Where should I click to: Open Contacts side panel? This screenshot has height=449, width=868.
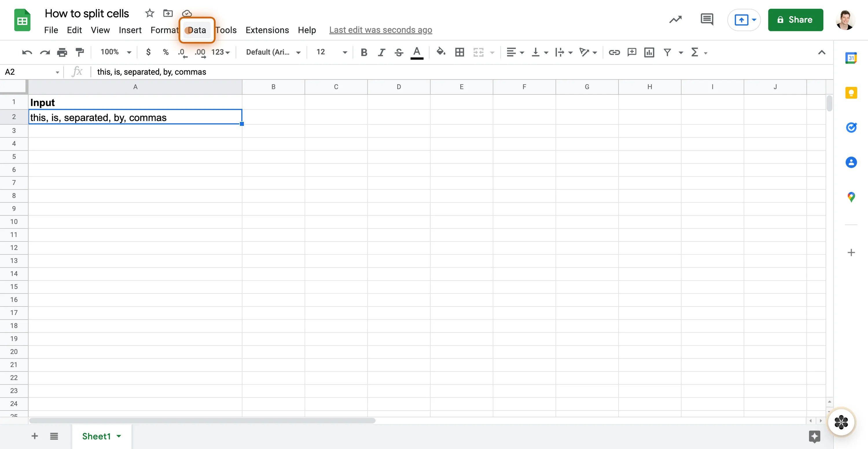click(x=851, y=162)
